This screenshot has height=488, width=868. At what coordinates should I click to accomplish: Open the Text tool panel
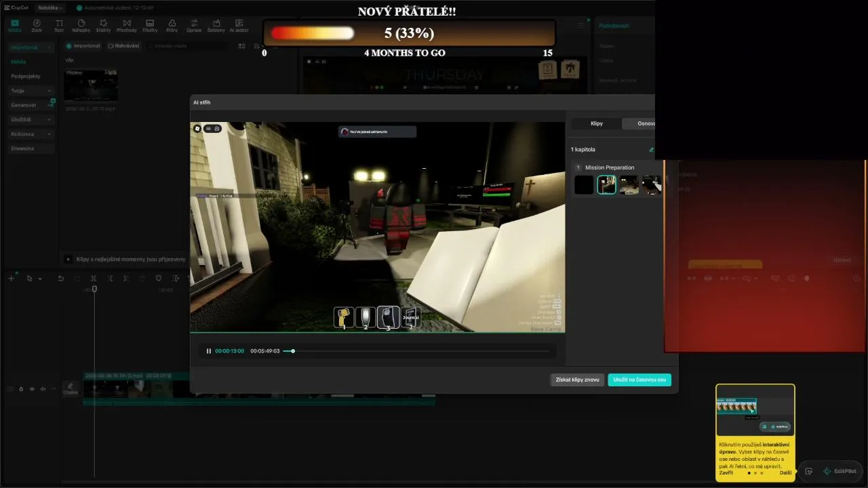click(59, 26)
